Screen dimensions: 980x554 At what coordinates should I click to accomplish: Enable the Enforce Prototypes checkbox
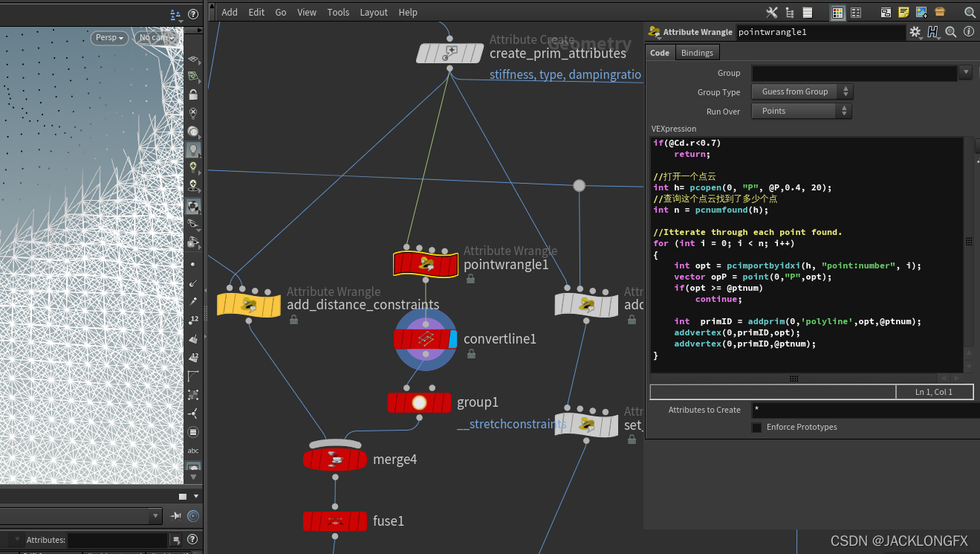(756, 428)
